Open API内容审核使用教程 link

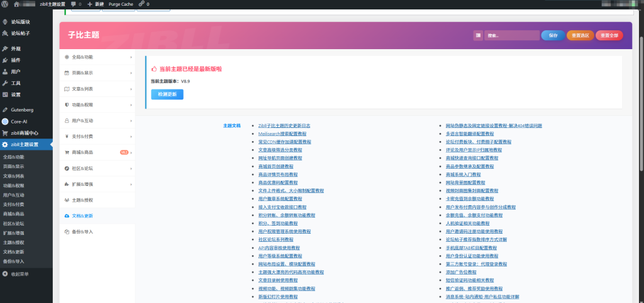tap(279, 248)
